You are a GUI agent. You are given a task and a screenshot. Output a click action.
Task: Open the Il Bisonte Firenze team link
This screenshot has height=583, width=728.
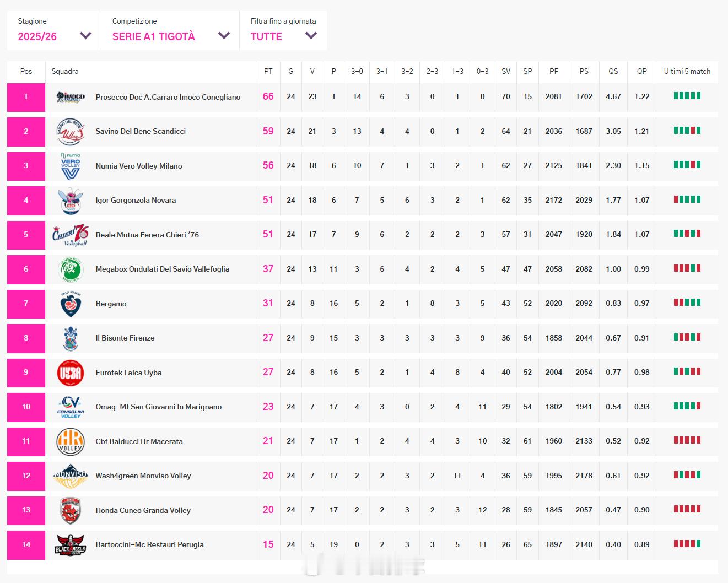[x=125, y=338]
